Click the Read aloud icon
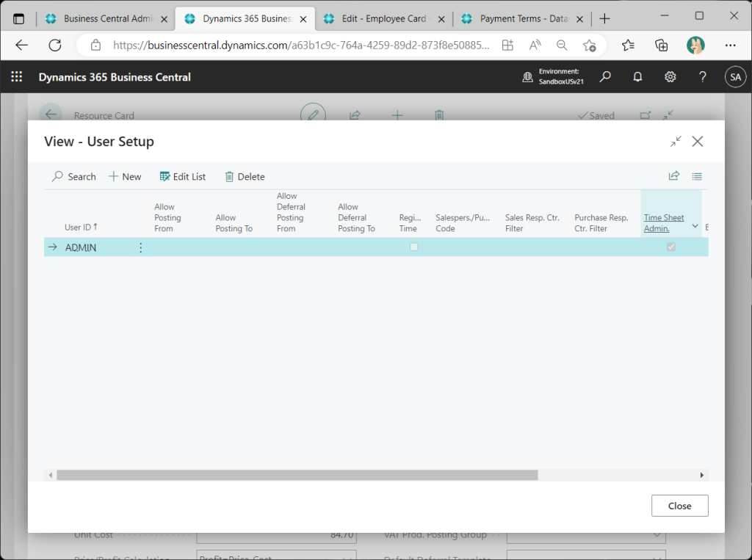752x560 pixels. click(535, 45)
